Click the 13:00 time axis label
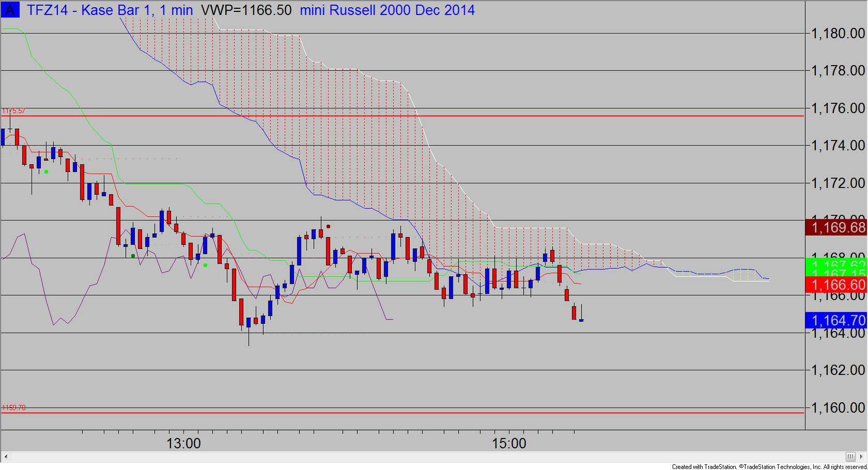868x470 pixels. 184,444
